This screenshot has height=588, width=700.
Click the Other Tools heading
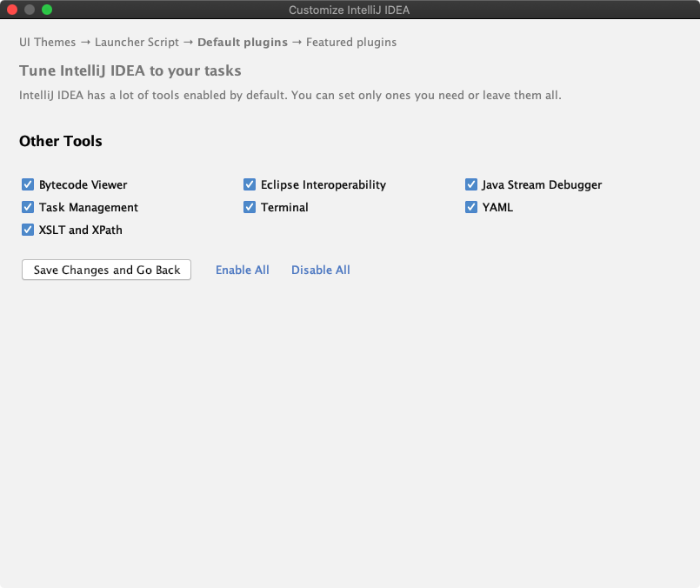[x=61, y=141]
